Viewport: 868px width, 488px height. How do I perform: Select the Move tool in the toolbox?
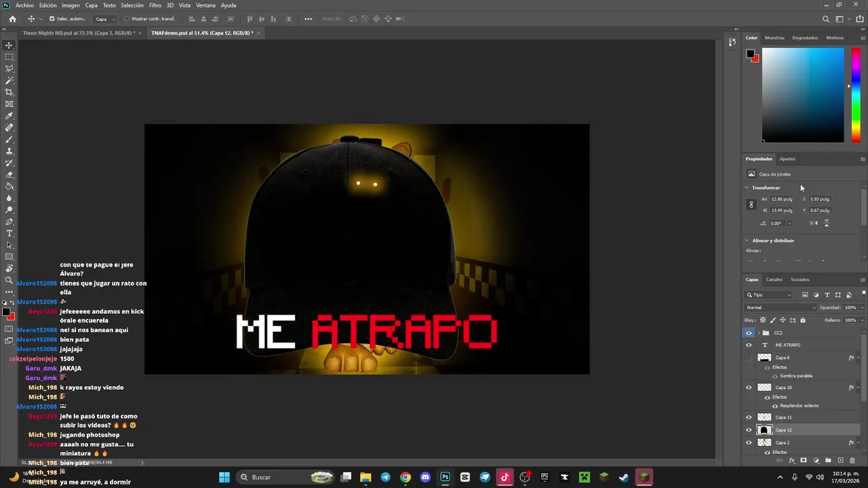tap(9, 45)
